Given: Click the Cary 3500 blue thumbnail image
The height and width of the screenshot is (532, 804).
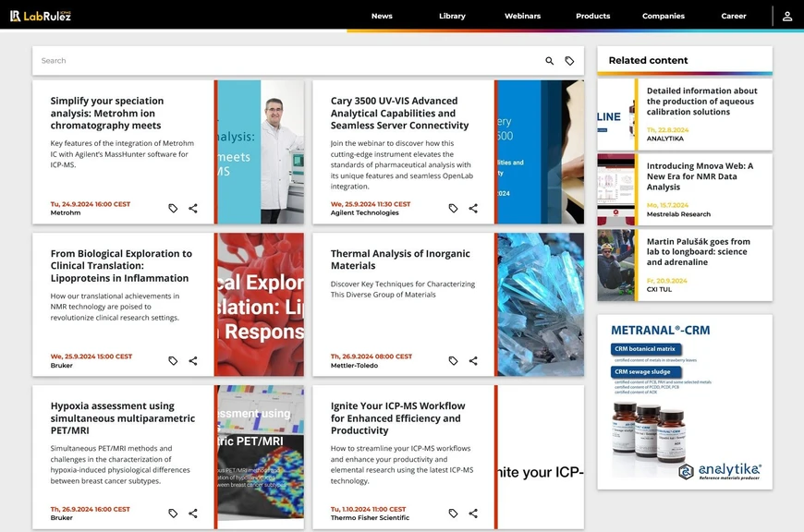Looking at the screenshot, I should pos(541,151).
